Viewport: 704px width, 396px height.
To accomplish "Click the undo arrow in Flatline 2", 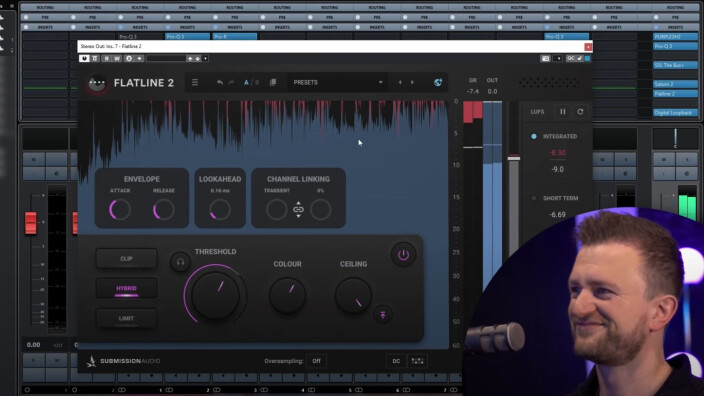I will click(220, 83).
